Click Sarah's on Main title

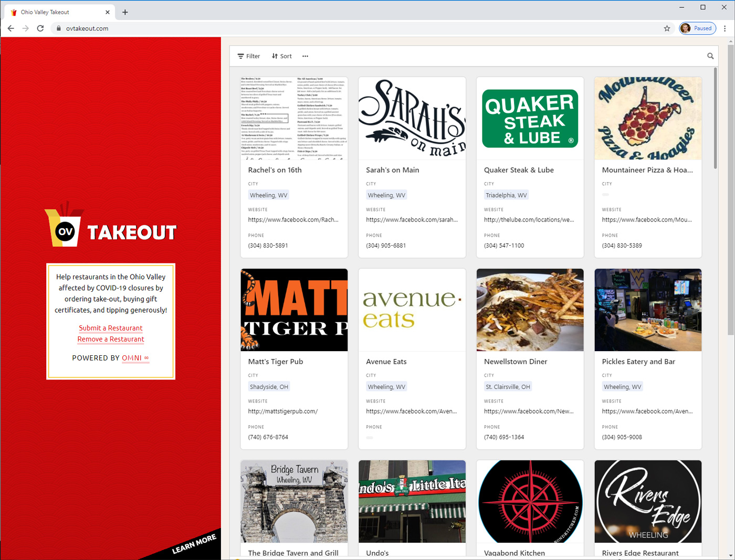click(x=392, y=170)
